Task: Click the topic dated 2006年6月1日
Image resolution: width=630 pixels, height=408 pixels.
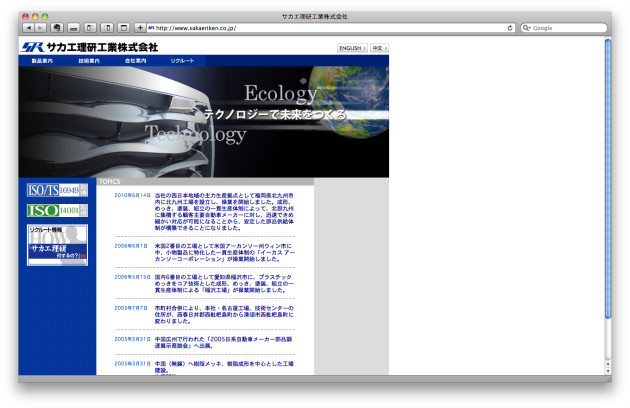Action: 224,252
